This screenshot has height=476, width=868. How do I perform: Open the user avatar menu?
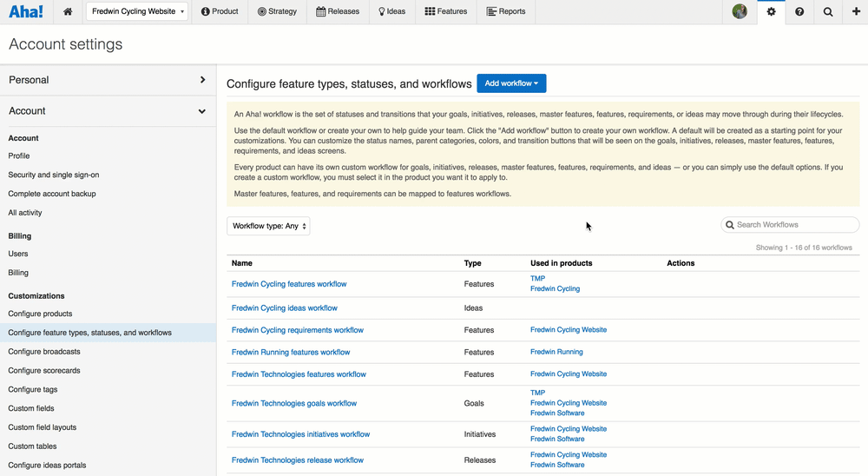tap(740, 11)
